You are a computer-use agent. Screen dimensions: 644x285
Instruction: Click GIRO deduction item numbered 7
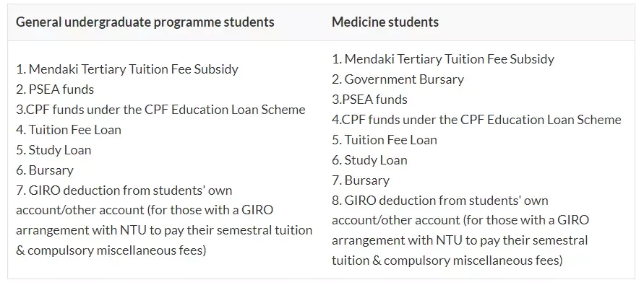coord(164,220)
